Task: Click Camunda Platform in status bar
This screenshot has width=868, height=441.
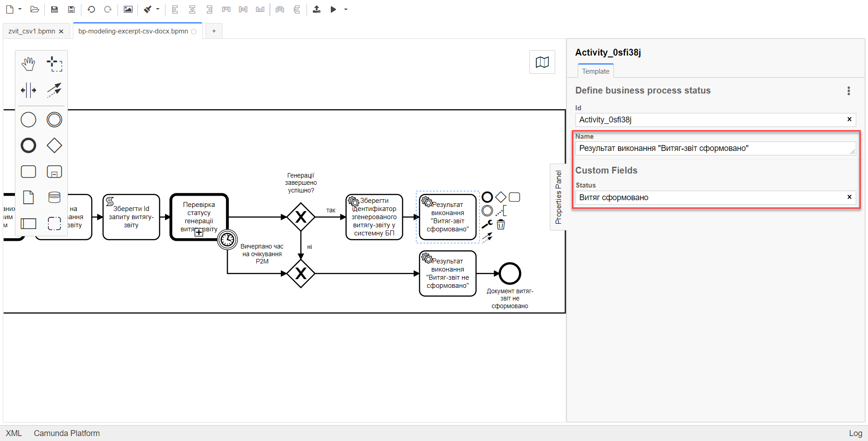Action: [x=67, y=433]
